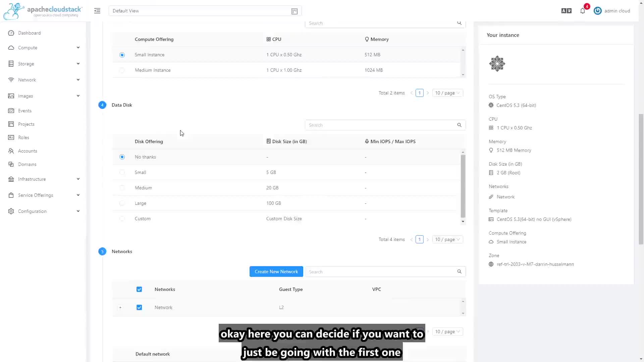Click the Network wifi icon in the sidebar
The height and width of the screenshot is (362, 644).
(11, 80)
